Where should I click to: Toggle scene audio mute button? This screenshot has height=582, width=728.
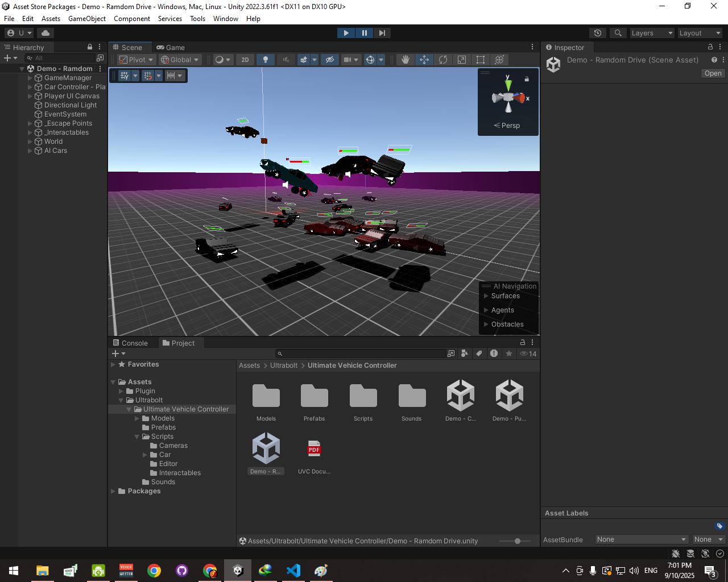[x=286, y=60]
